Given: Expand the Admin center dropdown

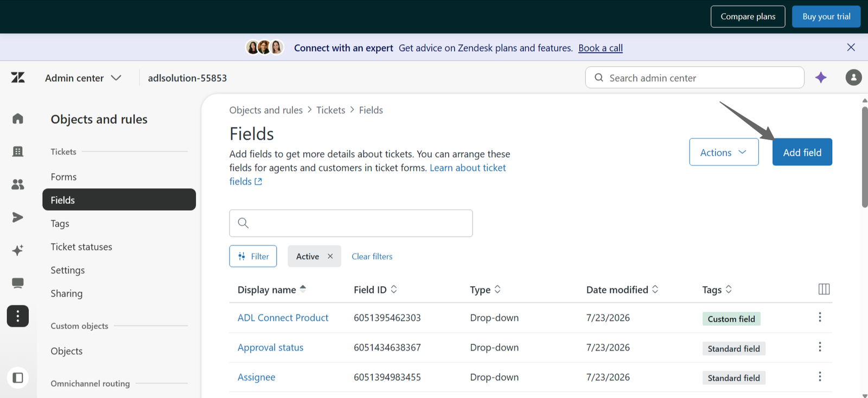Looking at the screenshot, I should point(83,78).
